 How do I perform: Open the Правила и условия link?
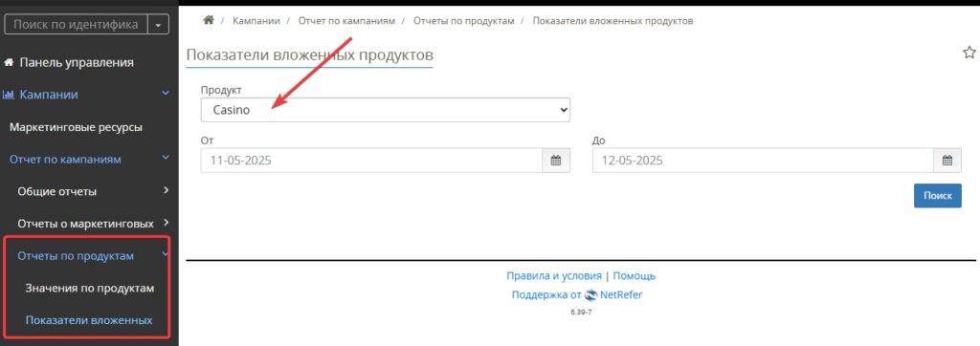click(x=554, y=276)
